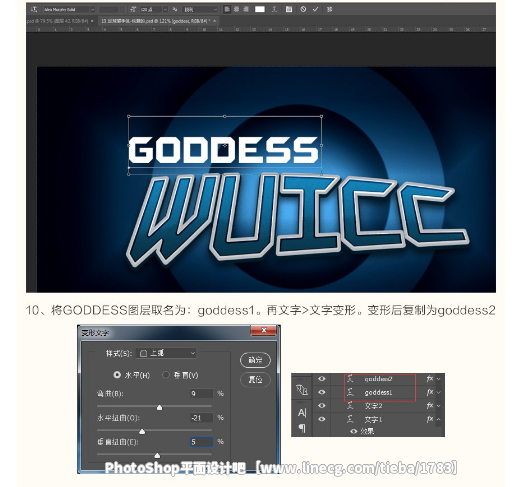The height and width of the screenshot is (487, 513).
Task: Open the white text color swatch
Action: (x=260, y=9)
